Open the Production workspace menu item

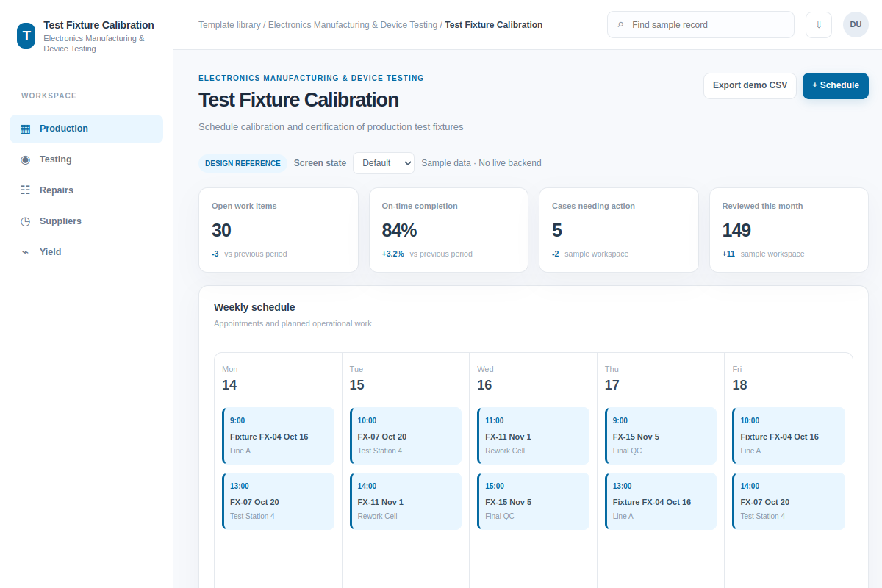click(x=86, y=129)
